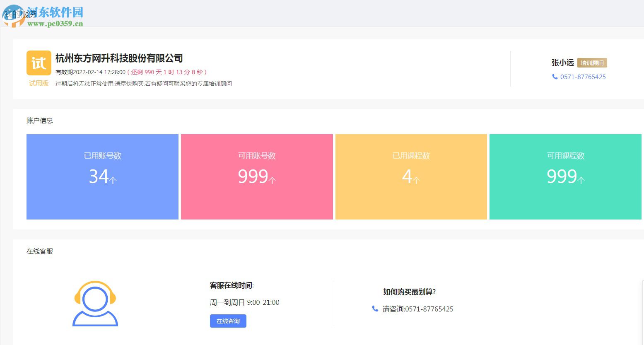The width and height of the screenshot is (644, 345).
Task: Click the 账户信息 section heading
Action: point(40,121)
